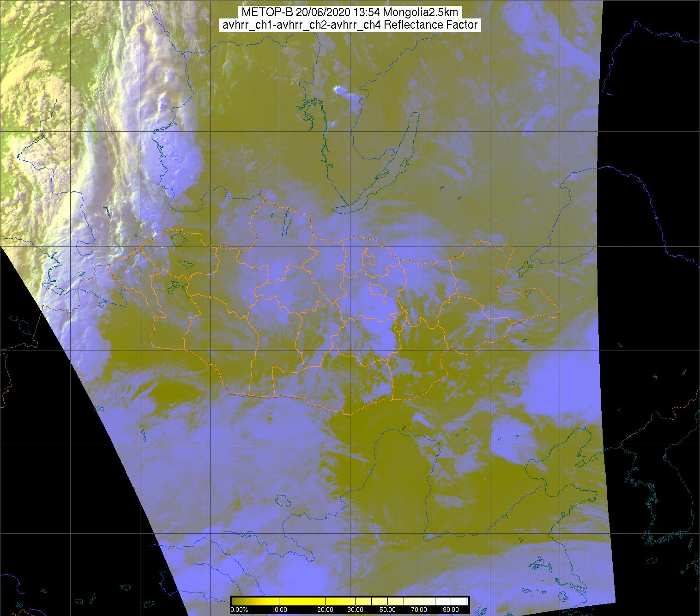Click the avhrr_ch1-avhrr_ch2-avhrr_ch4 Reflectance Factor caption
This screenshot has width=700, height=616.
pos(350,25)
